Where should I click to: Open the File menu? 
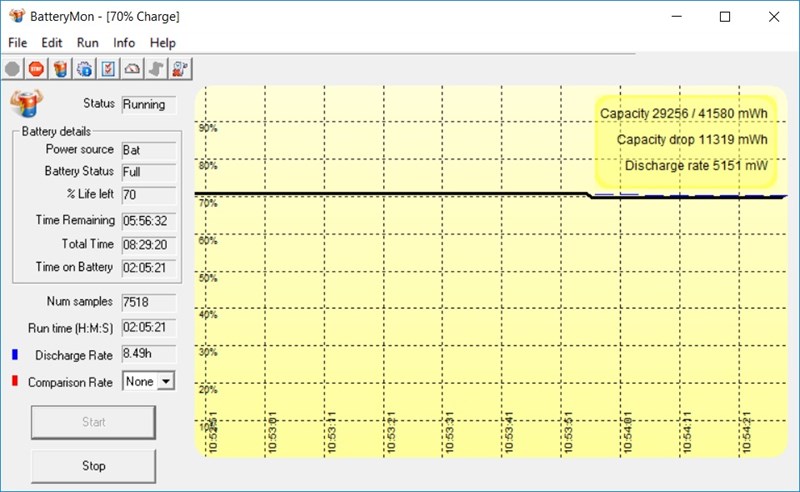pos(18,43)
